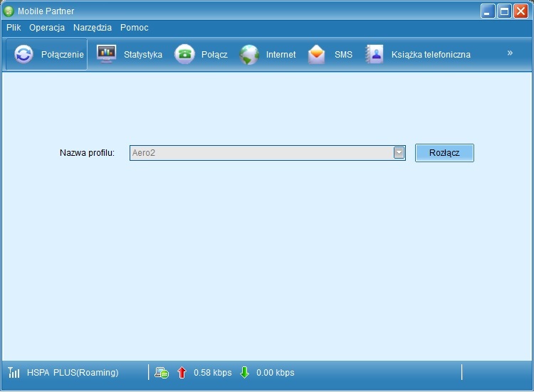Click the red upload arrow icon
The height and width of the screenshot is (392, 534).
click(182, 372)
